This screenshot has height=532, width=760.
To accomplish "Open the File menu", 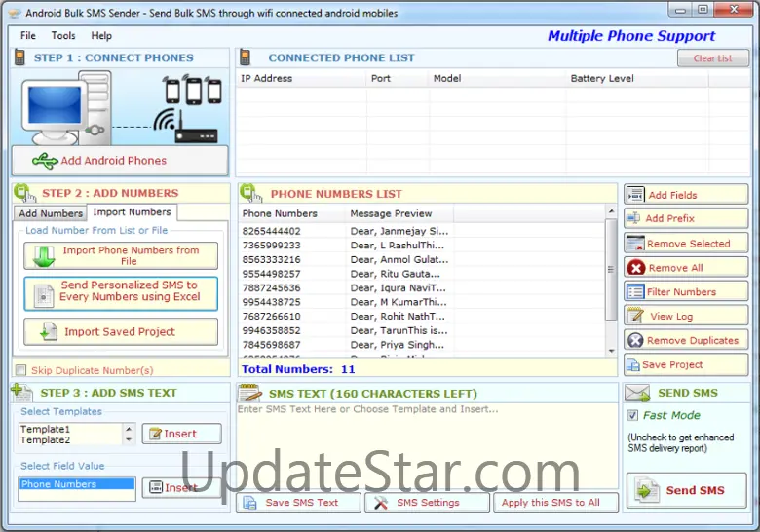I will coord(28,35).
